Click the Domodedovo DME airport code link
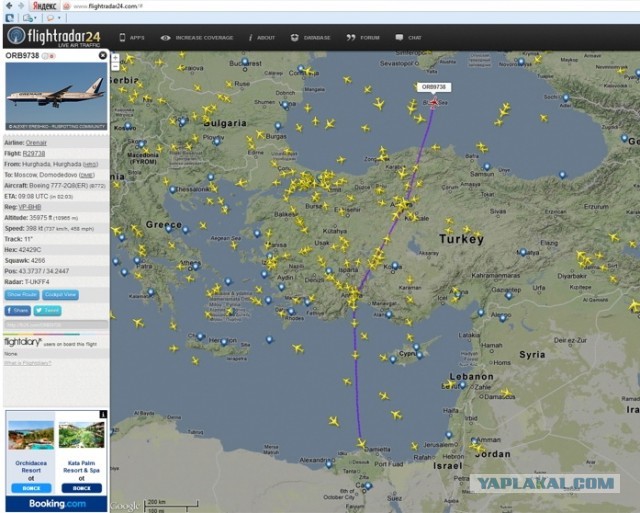The height and width of the screenshot is (513, 640). coord(87,175)
